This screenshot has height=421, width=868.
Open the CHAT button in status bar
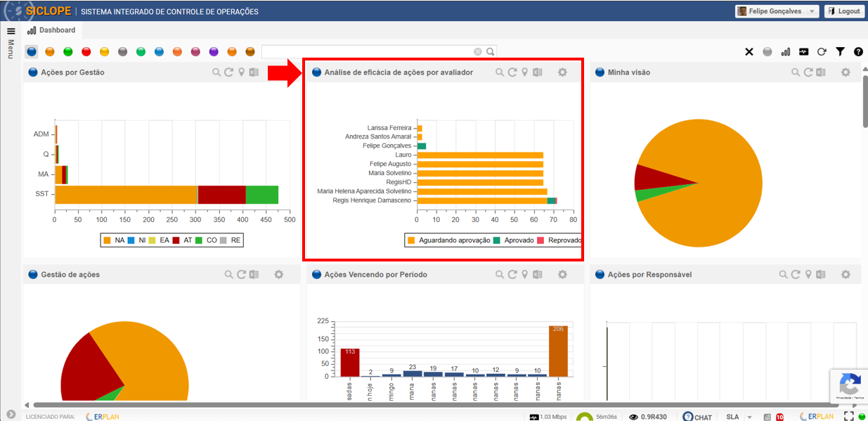[697, 417]
